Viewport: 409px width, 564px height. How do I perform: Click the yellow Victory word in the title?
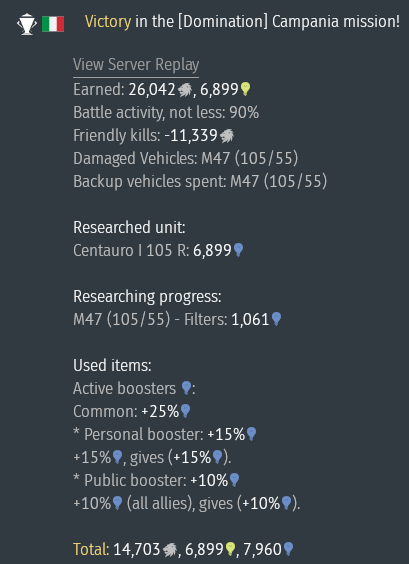pyautogui.click(x=108, y=22)
